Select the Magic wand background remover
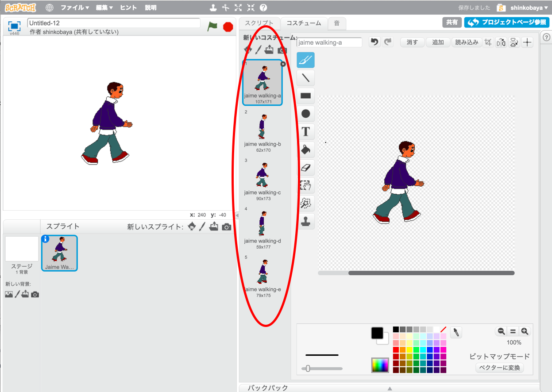The image size is (552, 392). pos(305,203)
